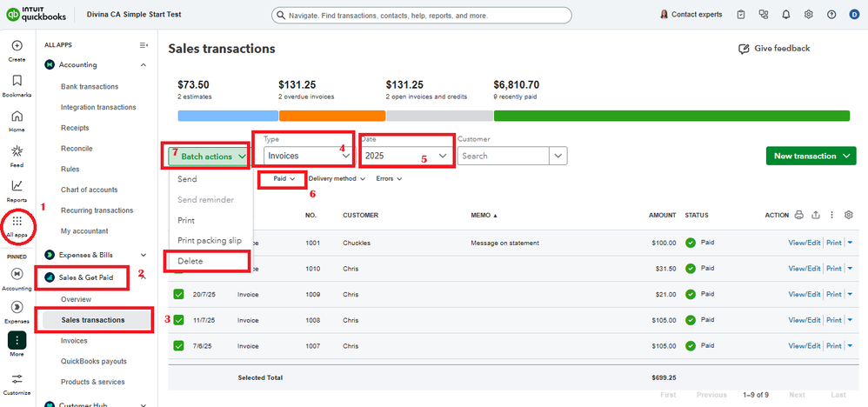868x407 pixels.
Task: Open the settings gear in top header
Action: [809, 15]
